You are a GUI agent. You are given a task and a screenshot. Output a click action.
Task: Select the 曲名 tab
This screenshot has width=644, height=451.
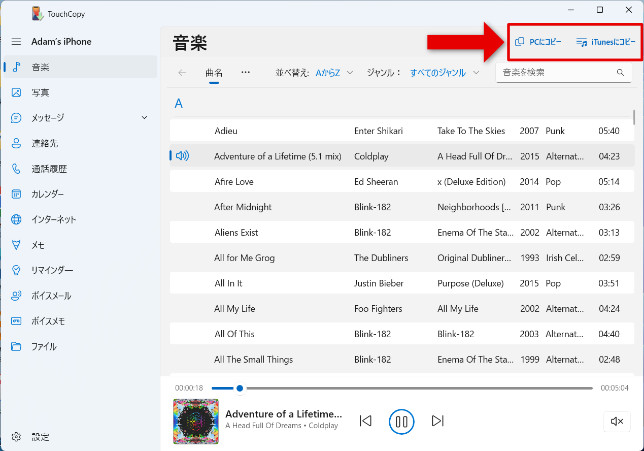[x=214, y=73]
